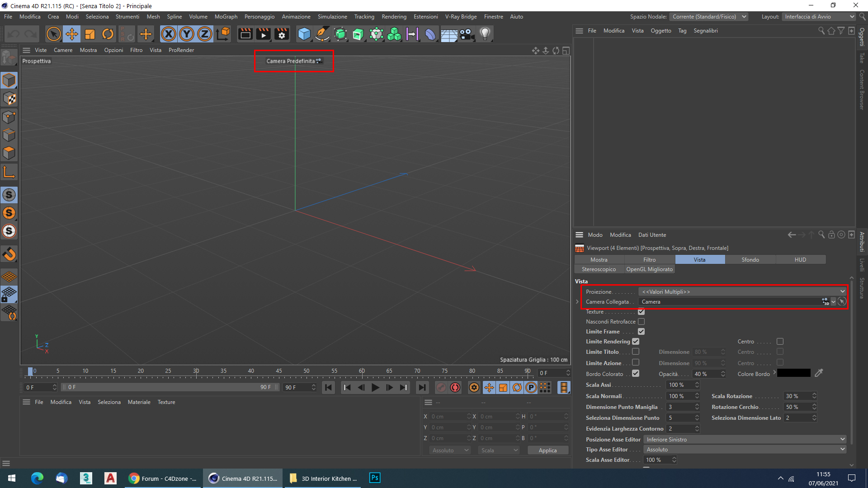Enable Limite Azione checkbox
The image size is (868, 488).
pyautogui.click(x=636, y=362)
